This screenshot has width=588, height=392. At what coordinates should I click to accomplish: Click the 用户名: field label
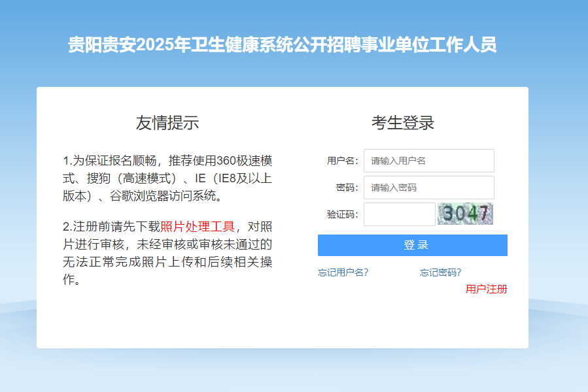[342, 161]
